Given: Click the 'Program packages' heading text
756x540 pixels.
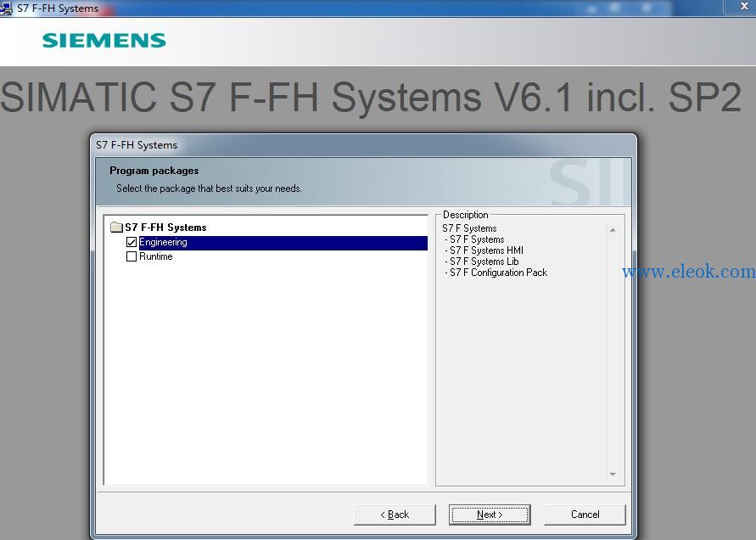Looking at the screenshot, I should tap(154, 171).
